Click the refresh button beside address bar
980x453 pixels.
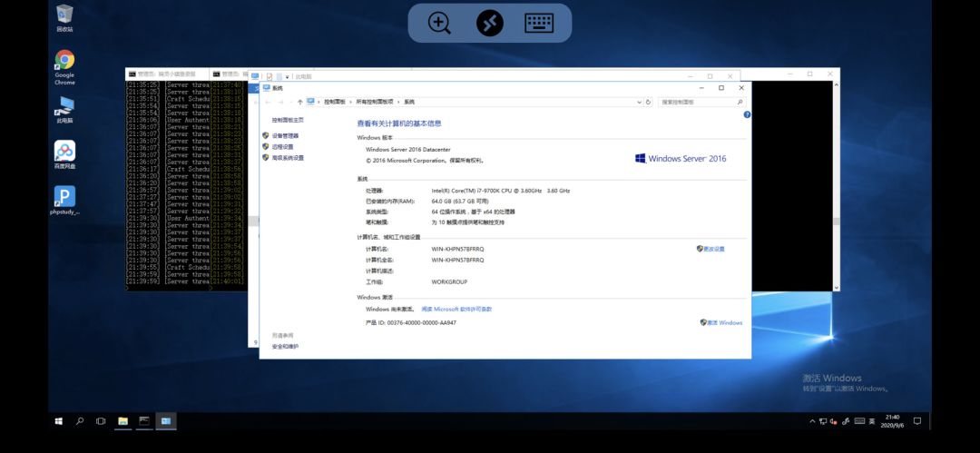click(x=648, y=102)
